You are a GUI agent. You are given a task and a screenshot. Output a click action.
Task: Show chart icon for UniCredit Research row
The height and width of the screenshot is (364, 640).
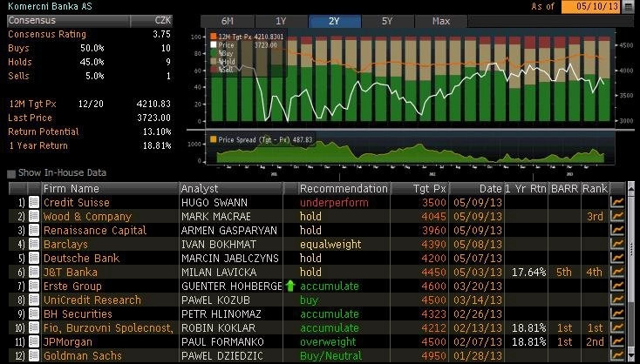[617, 300]
